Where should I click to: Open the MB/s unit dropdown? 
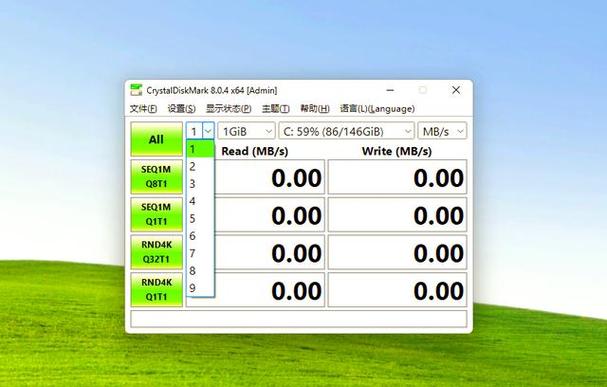(442, 131)
